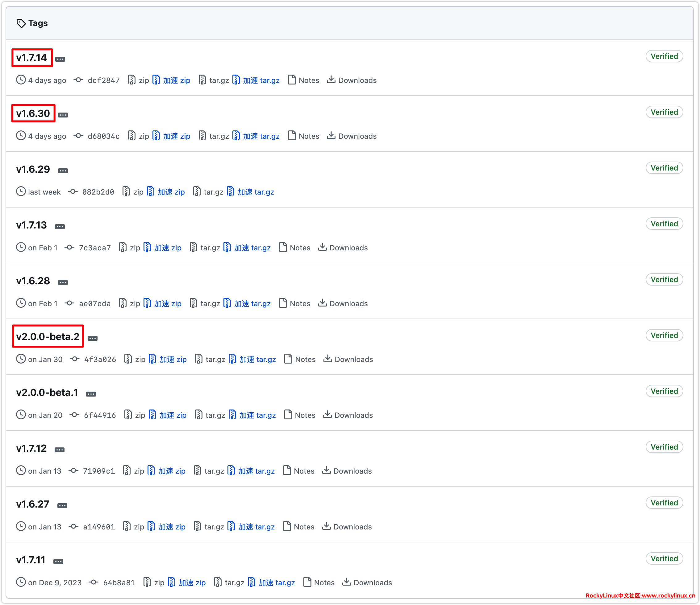Click the Downloads arrow icon for v1.6.28
The height and width of the screenshot is (605, 700).
322,303
